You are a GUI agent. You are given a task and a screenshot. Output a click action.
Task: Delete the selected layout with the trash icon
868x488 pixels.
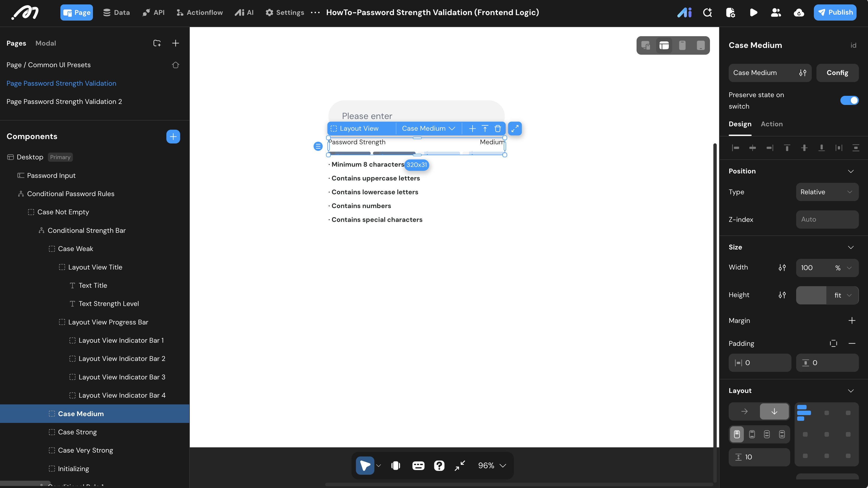(x=498, y=128)
